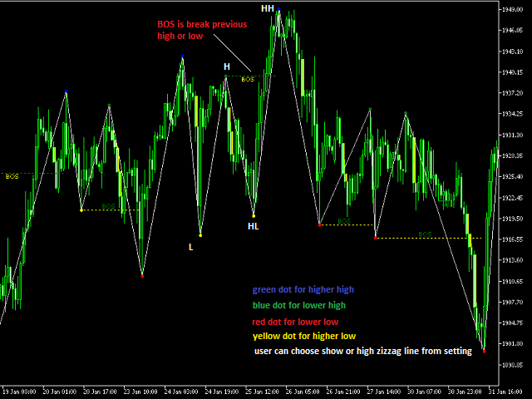Click the 1922.45 scale value
The image size is (532, 399).
pyautogui.click(x=513, y=198)
